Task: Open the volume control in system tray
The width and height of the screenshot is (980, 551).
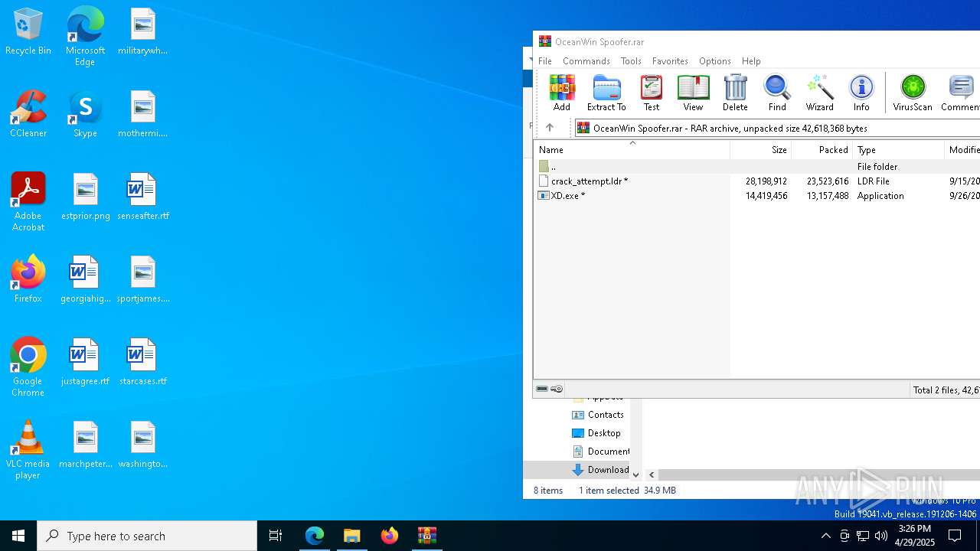Action: [881, 536]
